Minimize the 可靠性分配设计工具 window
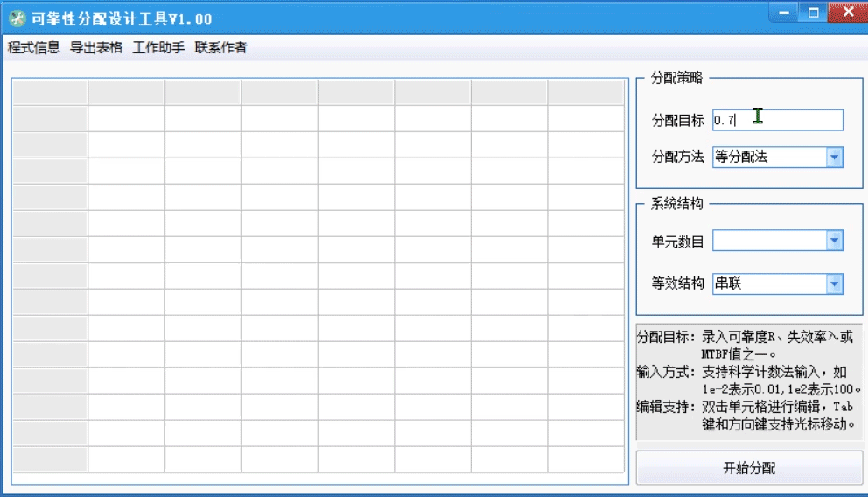This screenshot has height=497, width=868. [781, 12]
